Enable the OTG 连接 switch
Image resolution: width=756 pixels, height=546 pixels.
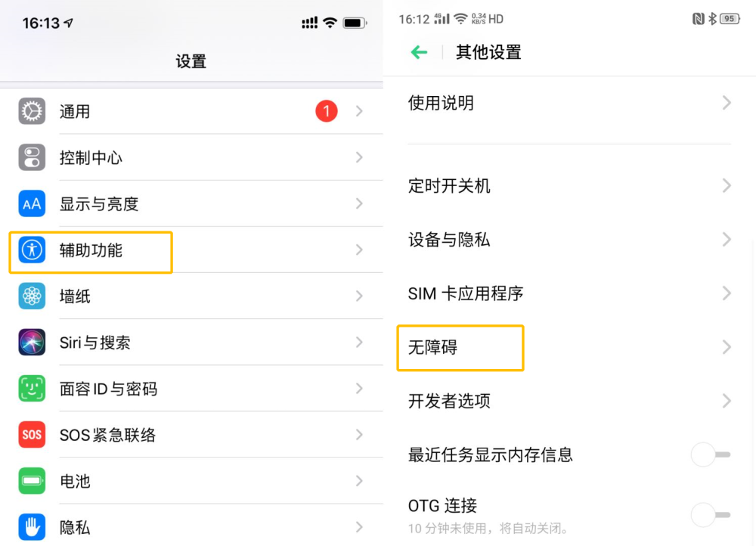tap(711, 515)
